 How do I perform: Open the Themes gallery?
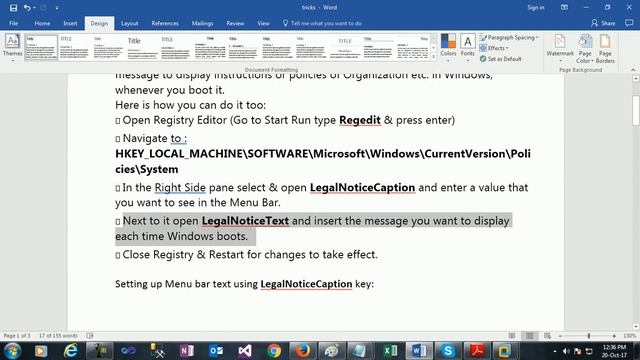click(x=12, y=48)
